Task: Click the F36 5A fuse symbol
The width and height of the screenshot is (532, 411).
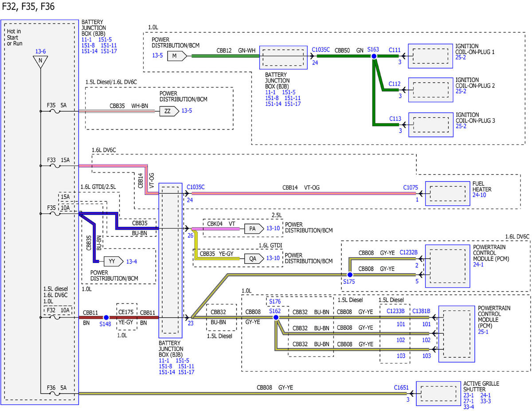Action: click(57, 393)
